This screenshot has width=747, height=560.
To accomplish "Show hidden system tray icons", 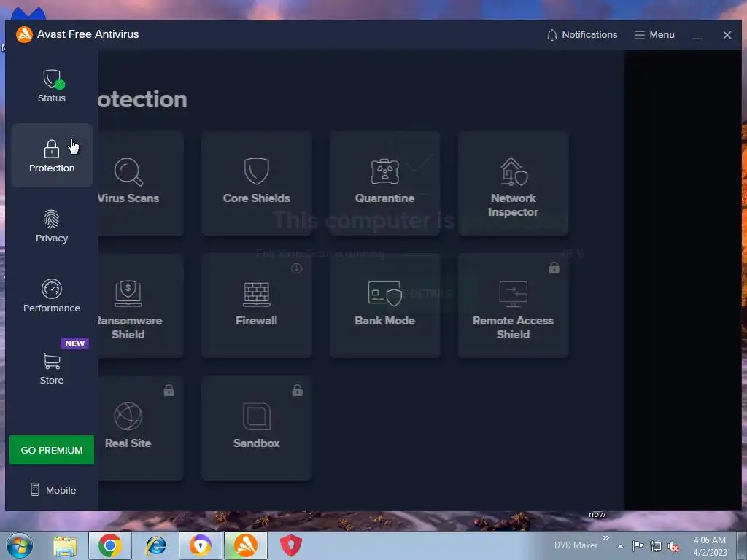I will pyautogui.click(x=620, y=546).
